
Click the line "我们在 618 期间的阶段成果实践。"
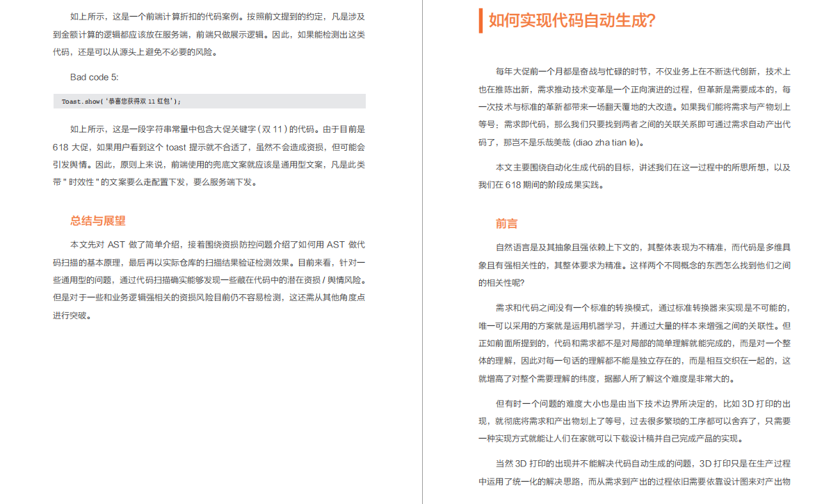click(x=541, y=185)
